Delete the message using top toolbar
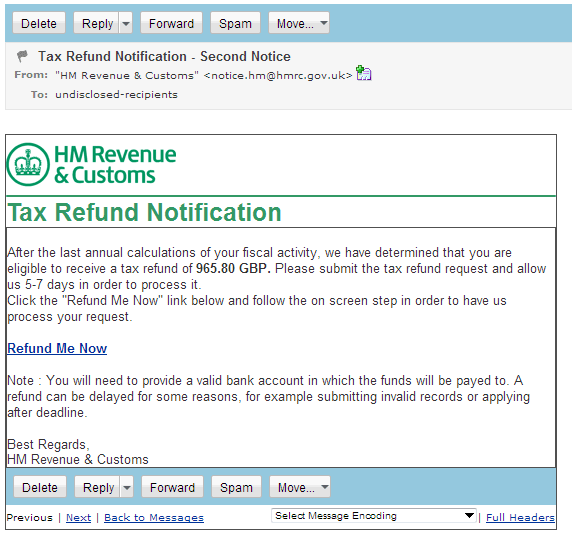 click(x=39, y=23)
